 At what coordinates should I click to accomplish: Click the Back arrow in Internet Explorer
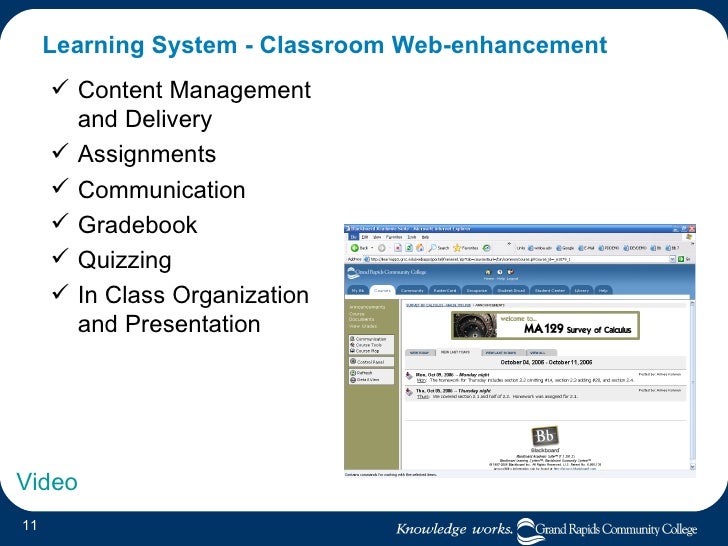[355, 248]
